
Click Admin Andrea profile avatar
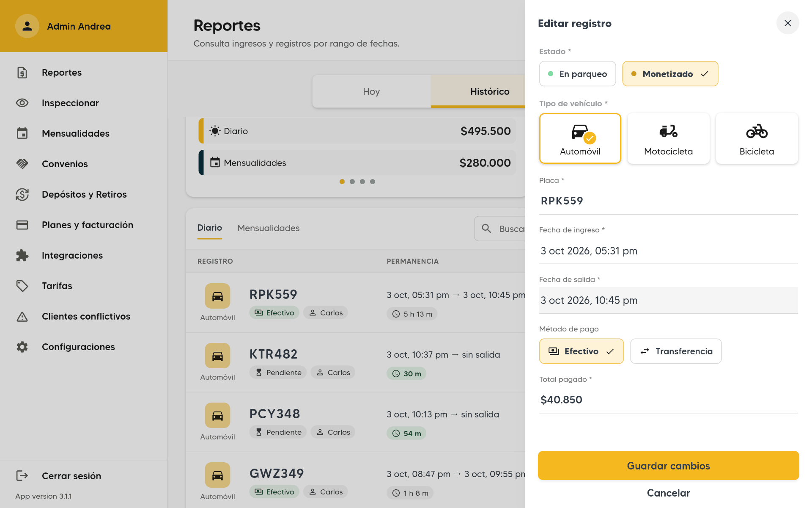[27, 26]
